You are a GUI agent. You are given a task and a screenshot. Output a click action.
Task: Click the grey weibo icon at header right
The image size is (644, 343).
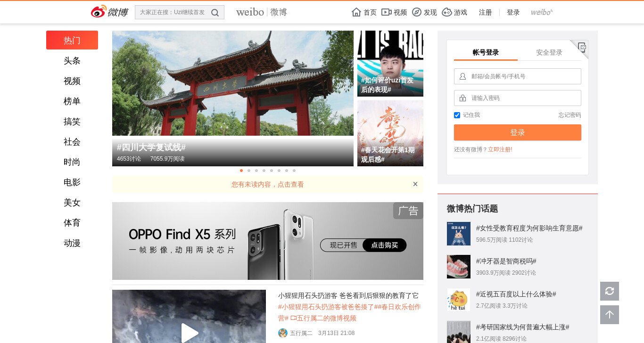coord(542,12)
